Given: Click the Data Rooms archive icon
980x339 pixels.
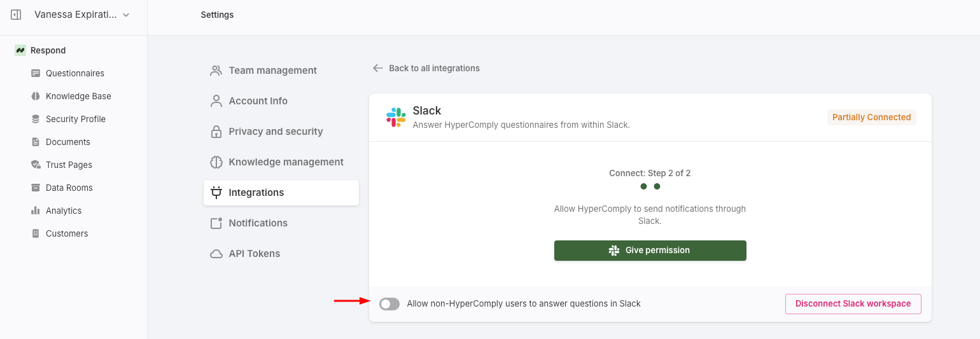Looking at the screenshot, I should (36, 188).
